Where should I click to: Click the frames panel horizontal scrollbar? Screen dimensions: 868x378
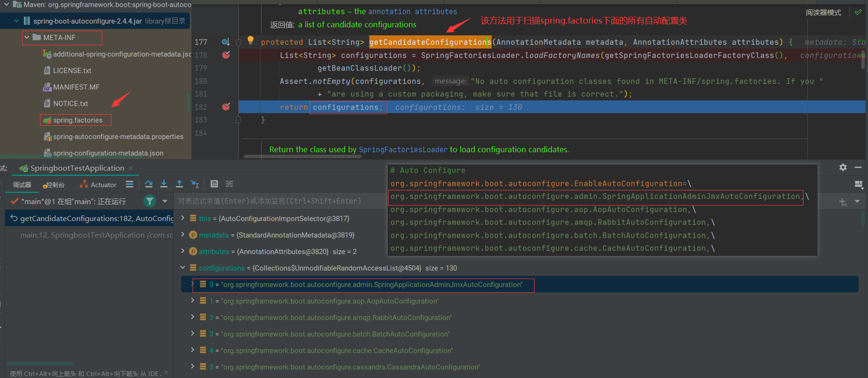pos(41,363)
